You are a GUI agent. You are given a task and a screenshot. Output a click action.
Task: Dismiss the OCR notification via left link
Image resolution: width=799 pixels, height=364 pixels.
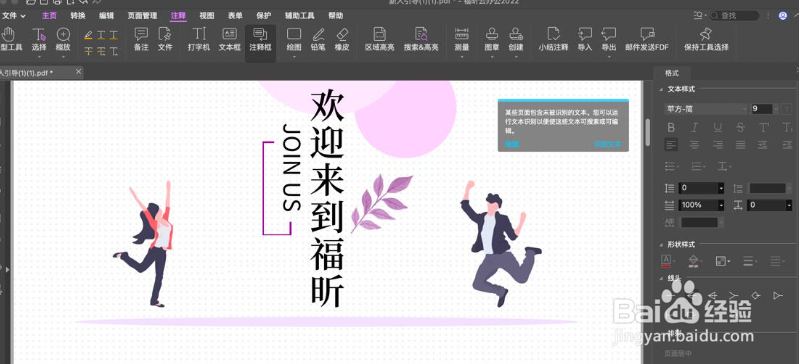tap(512, 144)
